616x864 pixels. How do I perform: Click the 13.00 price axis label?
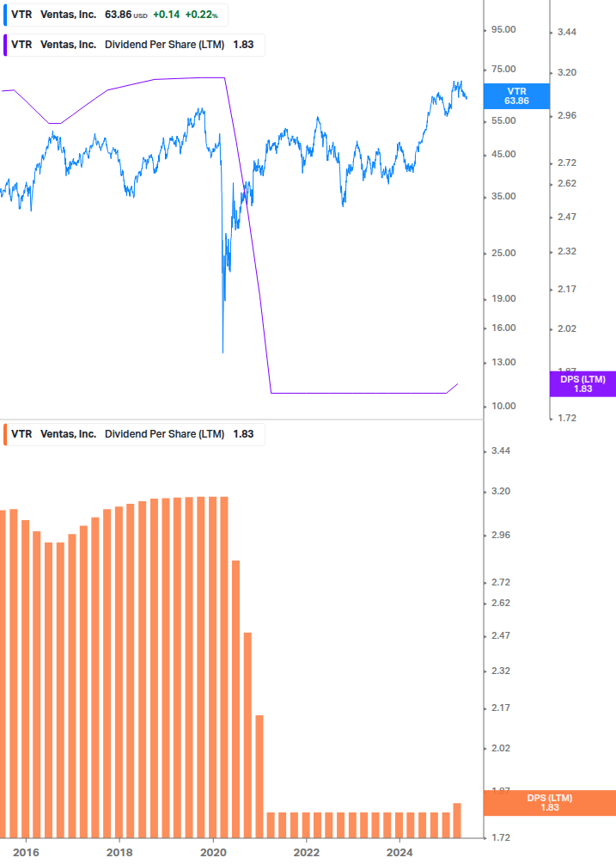coord(503,363)
